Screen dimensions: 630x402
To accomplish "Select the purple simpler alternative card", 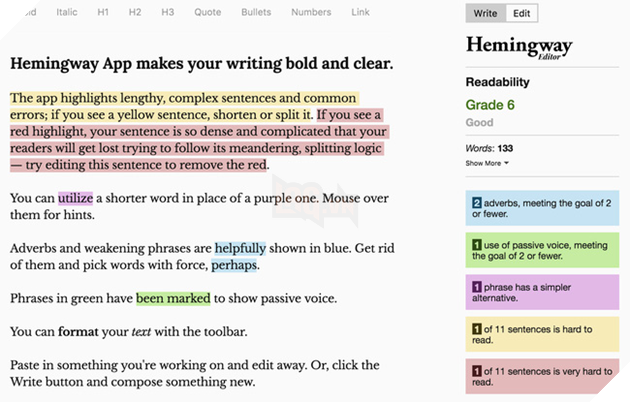I will (x=542, y=292).
